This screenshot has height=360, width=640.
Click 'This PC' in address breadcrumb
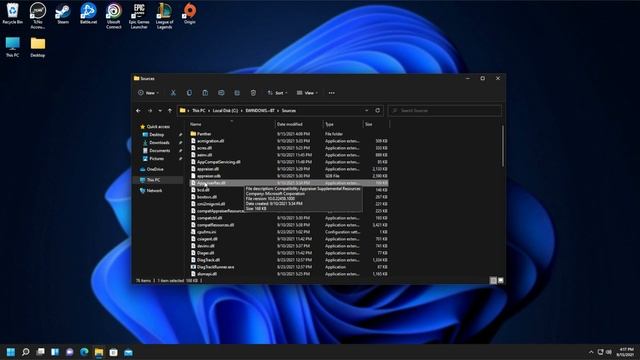coord(199,111)
